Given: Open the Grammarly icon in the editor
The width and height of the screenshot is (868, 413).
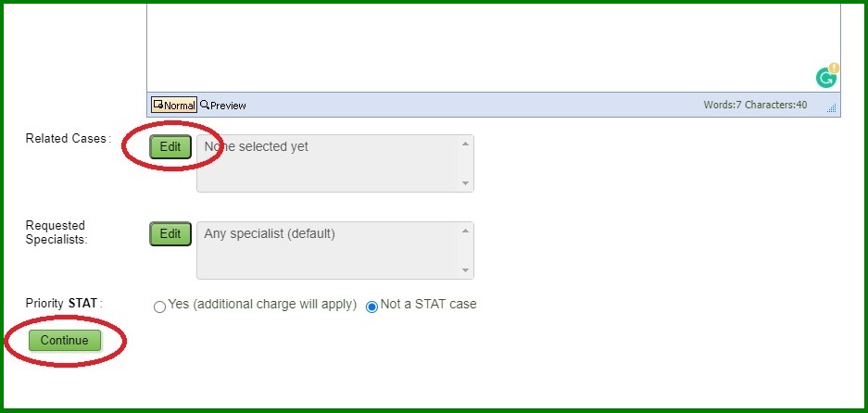Looking at the screenshot, I should coord(826,78).
